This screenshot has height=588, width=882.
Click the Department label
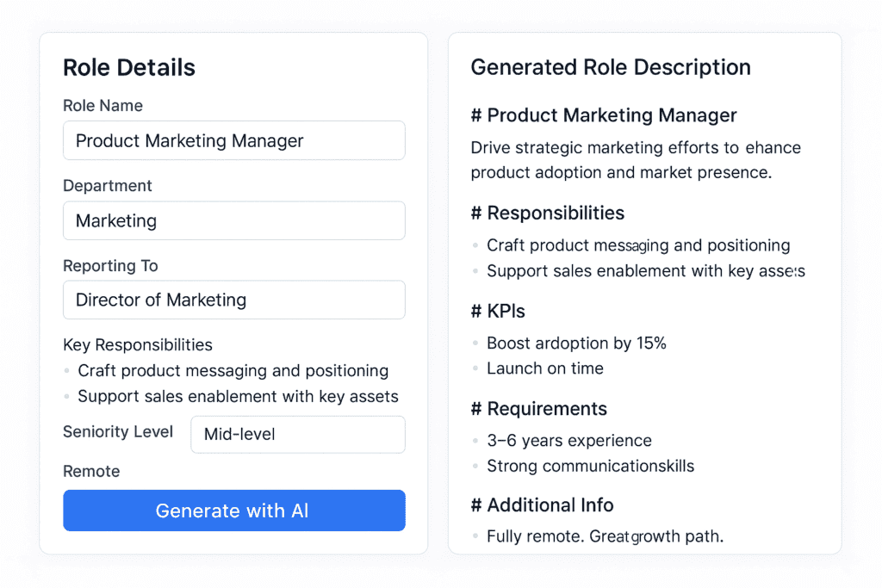(108, 186)
